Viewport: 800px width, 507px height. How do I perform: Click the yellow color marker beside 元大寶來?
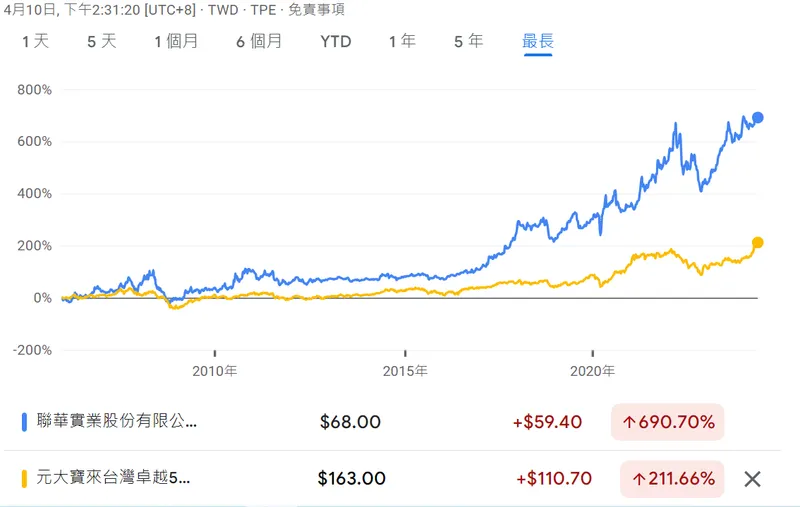24,479
